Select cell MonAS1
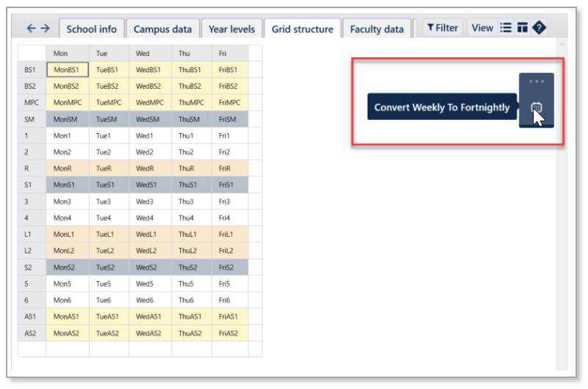 68,317
